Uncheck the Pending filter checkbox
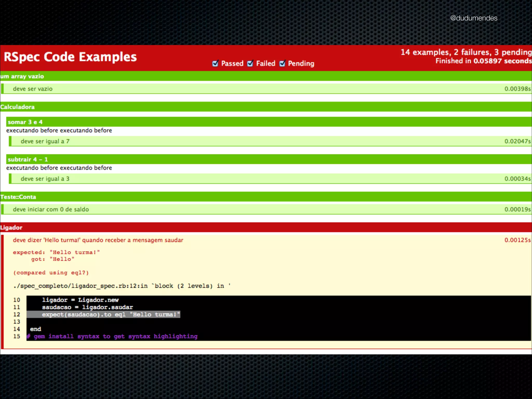Image resolution: width=532 pixels, height=399 pixels. [282, 64]
